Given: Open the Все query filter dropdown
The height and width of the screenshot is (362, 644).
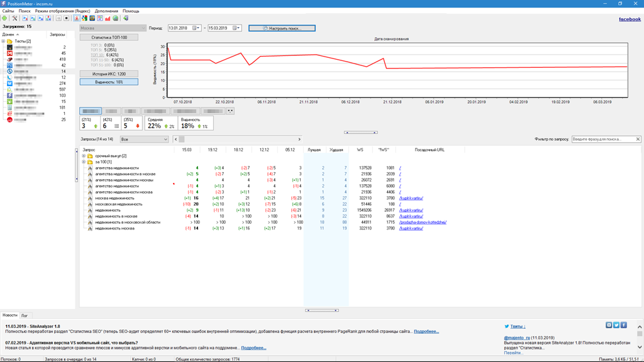Looking at the screenshot, I should click(x=144, y=140).
